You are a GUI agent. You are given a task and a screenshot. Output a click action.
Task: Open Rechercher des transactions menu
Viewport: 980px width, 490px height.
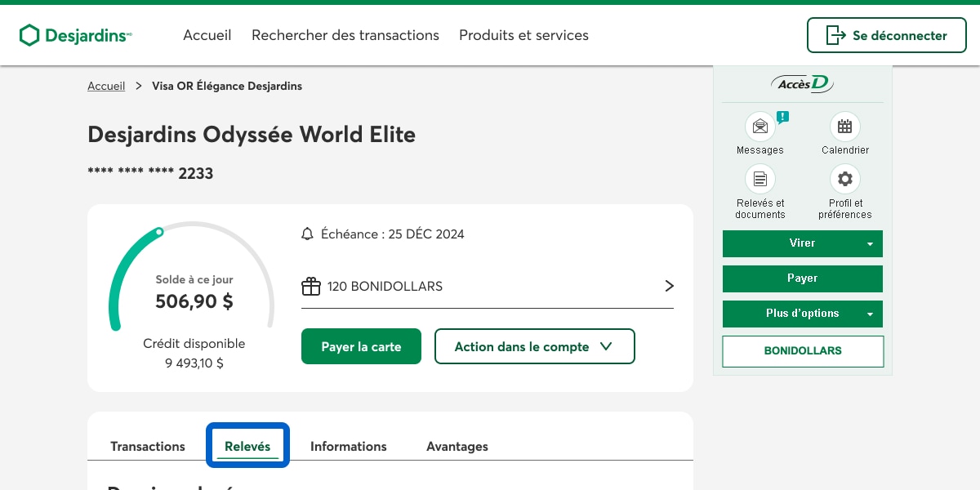pyautogui.click(x=345, y=35)
